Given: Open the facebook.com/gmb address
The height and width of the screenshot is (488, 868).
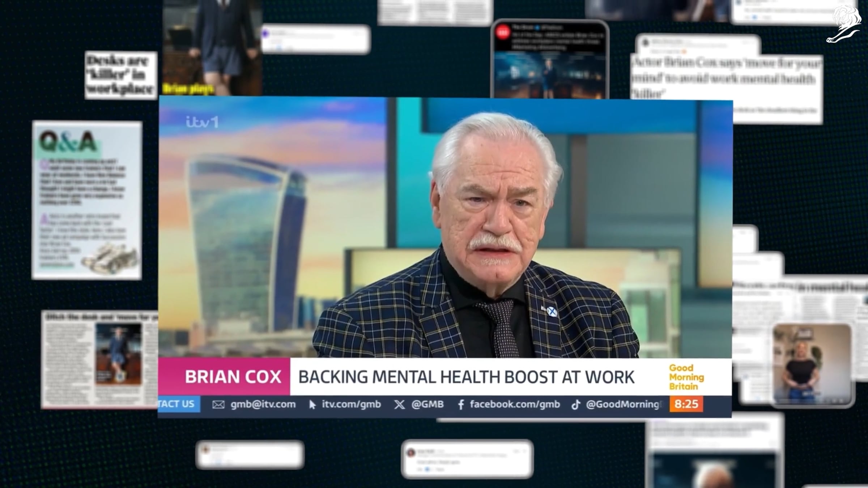Looking at the screenshot, I should [515, 404].
